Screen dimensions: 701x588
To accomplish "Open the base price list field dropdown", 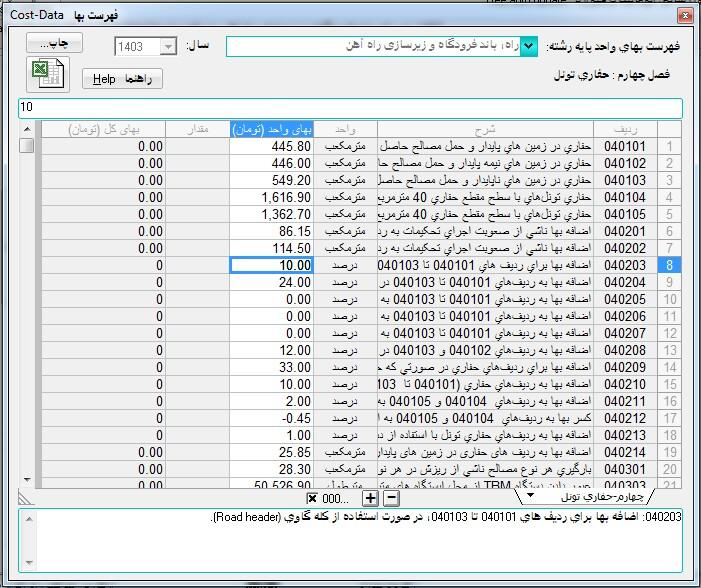I will [529, 46].
